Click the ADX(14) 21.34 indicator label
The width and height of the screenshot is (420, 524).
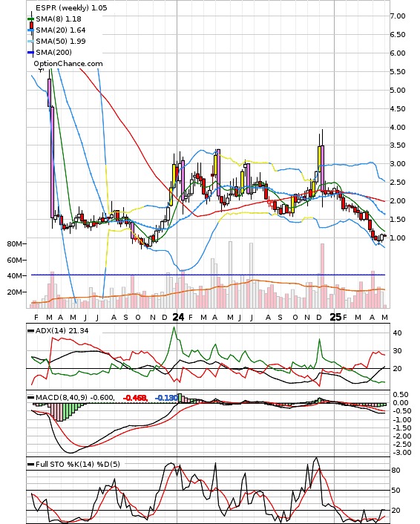[62, 331]
